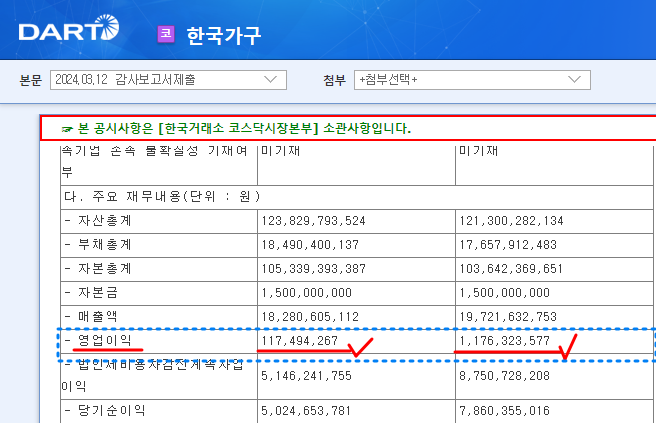The width and height of the screenshot is (656, 423).
Task: Select value 18,490,400,137
Action: pos(310,244)
